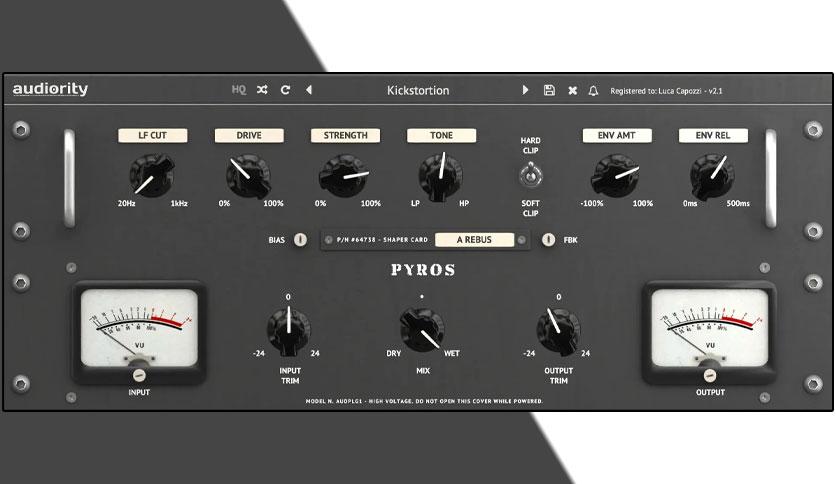This screenshot has height=484, width=836.
Task: Delete preset with the X icon
Action: [x=573, y=91]
